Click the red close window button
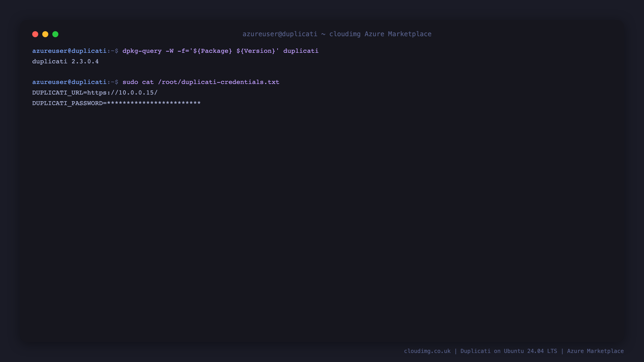The height and width of the screenshot is (362, 644). [x=35, y=34]
